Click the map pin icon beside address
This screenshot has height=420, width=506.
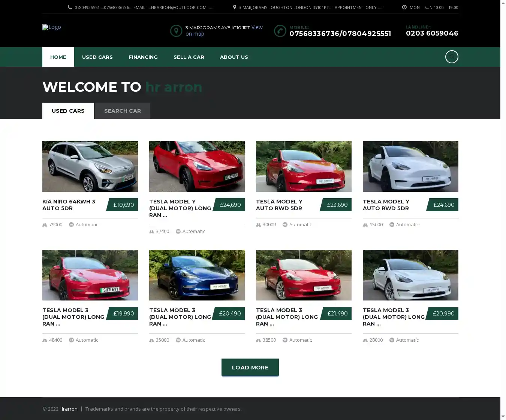tap(176, 31)
